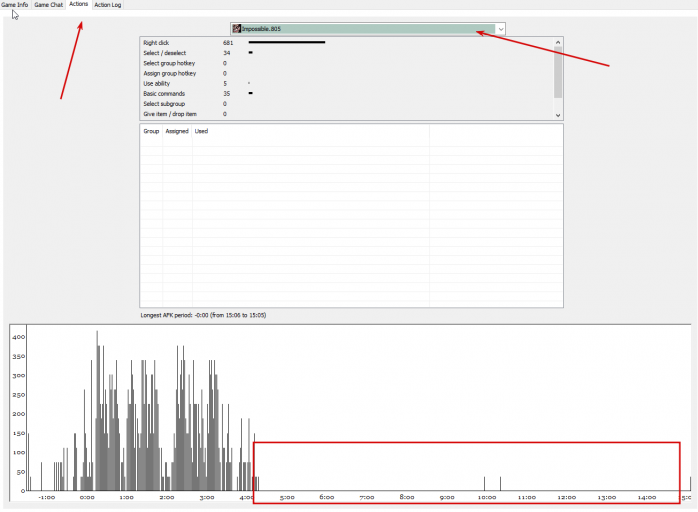Click the dropdown arrow of player selector
Image resolution: width=698 pixels, height=512 pixels.
point(501,29)
